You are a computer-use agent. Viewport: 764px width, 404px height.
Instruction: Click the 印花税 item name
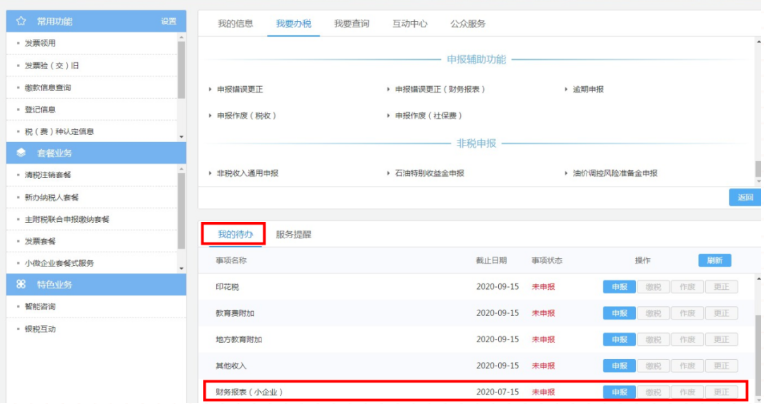(228, 287)
